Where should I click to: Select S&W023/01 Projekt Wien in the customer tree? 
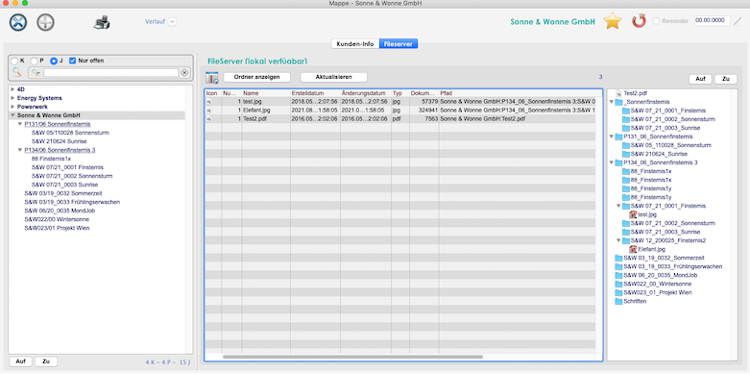57,228
